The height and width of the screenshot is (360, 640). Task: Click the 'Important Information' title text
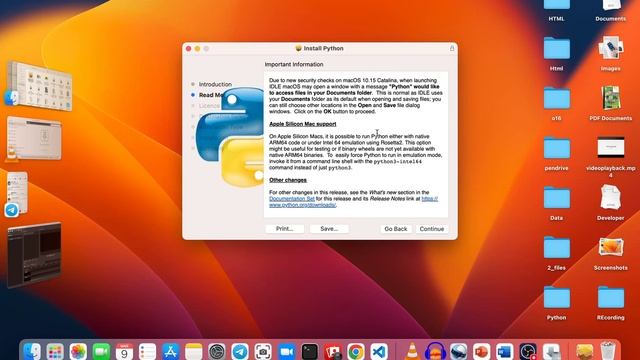294,64
